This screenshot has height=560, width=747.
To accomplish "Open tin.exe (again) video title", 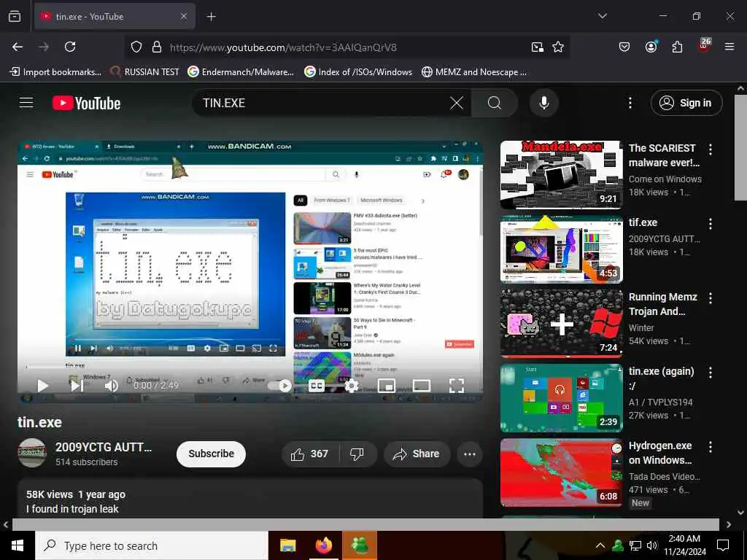I will tap(661, 378).
